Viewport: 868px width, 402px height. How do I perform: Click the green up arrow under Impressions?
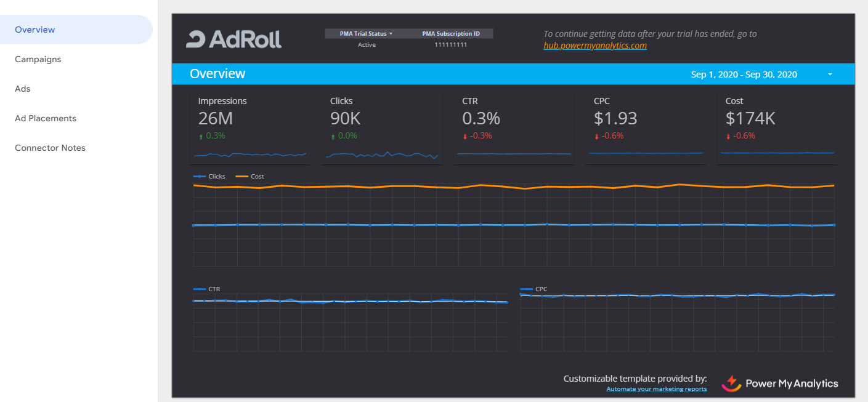(x=201, y=136)
